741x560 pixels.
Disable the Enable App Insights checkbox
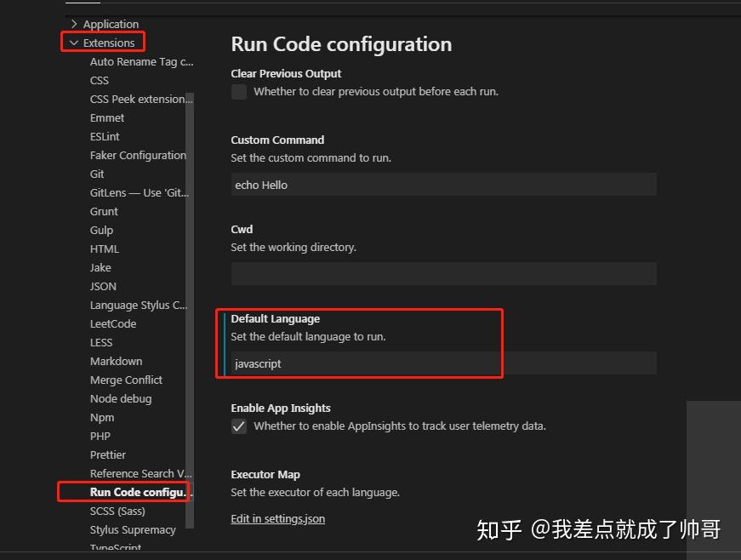pyautogui.click(x=238, y=426)
